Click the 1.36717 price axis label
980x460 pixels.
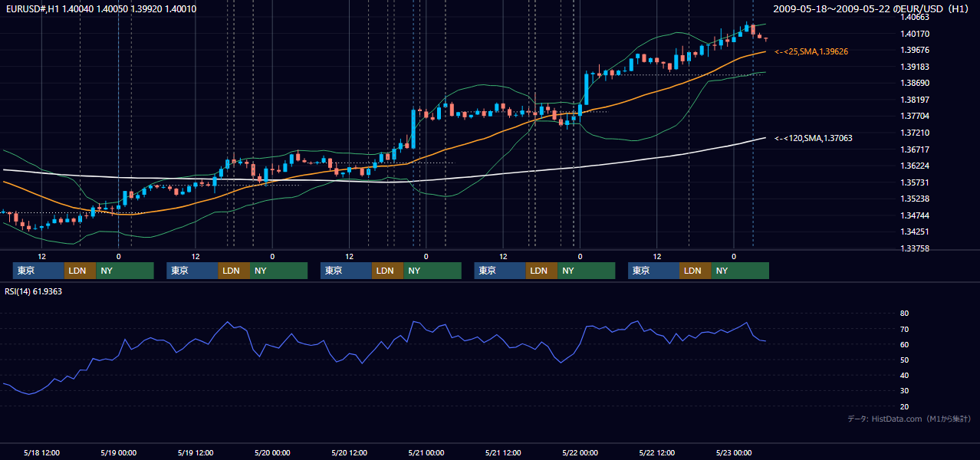914,149
